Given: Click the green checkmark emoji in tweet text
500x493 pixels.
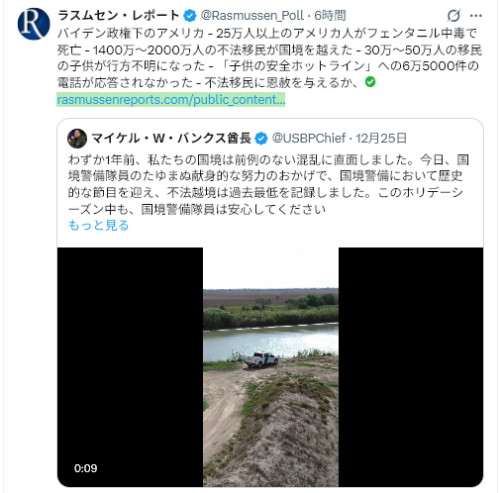Looking at the screenshot, I should click(x=370, y=82).
